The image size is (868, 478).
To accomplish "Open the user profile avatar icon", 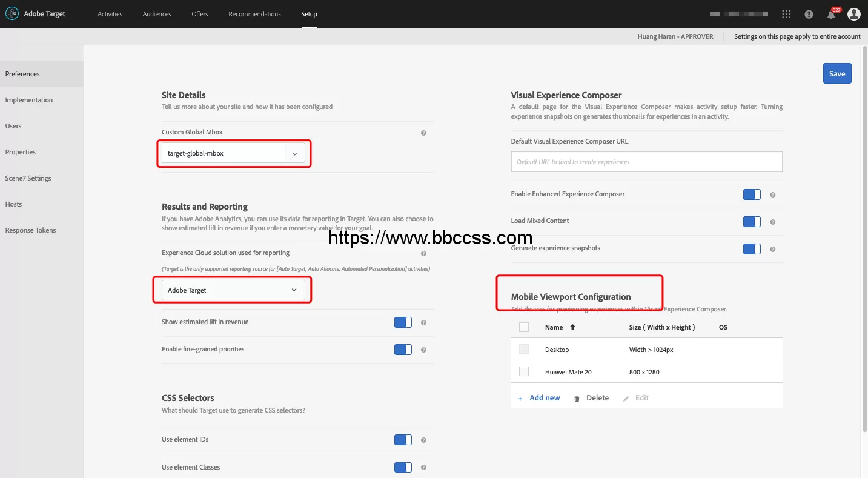I will point(854,14).
